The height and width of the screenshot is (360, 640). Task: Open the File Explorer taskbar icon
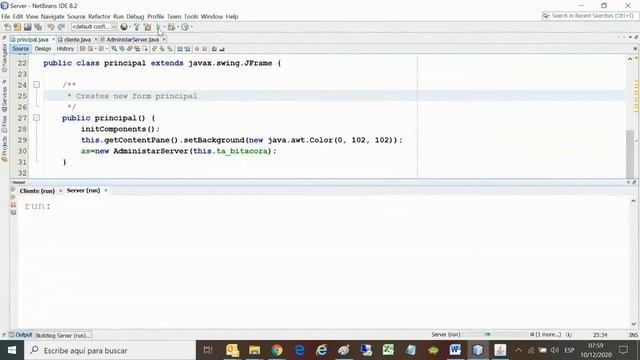(x=254, y=350)
